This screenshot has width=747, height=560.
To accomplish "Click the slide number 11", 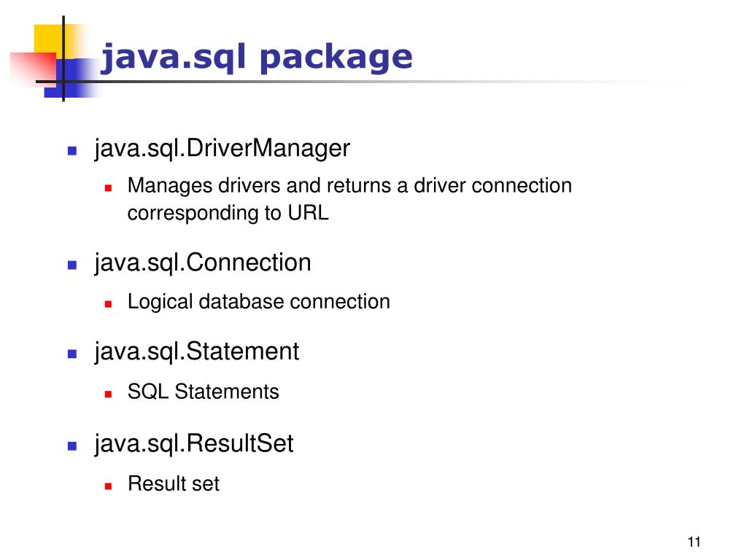I will 694,542.
